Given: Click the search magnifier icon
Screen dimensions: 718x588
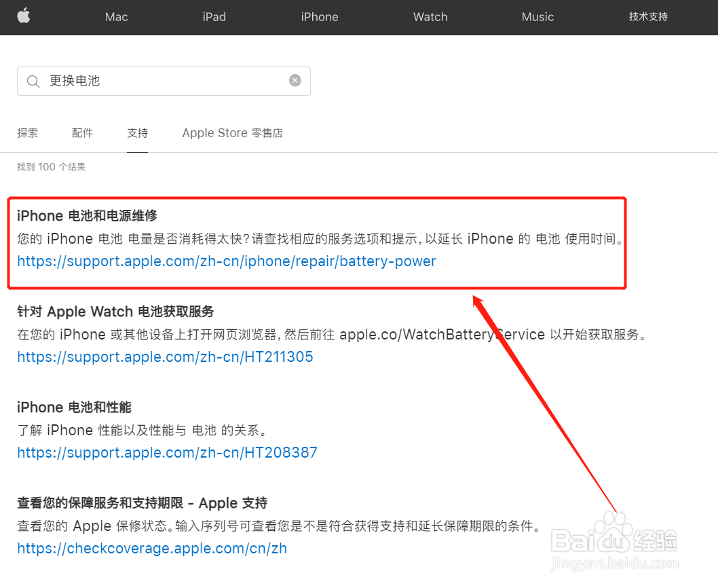Looking at the screenshot, I should click(33, 81).
